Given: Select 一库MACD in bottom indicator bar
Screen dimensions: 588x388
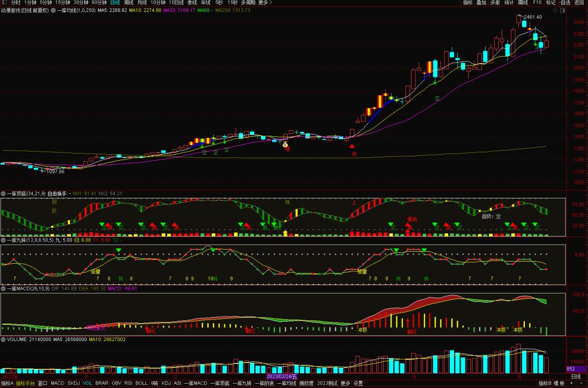Looking at the screenshot, I should point(195,383).
